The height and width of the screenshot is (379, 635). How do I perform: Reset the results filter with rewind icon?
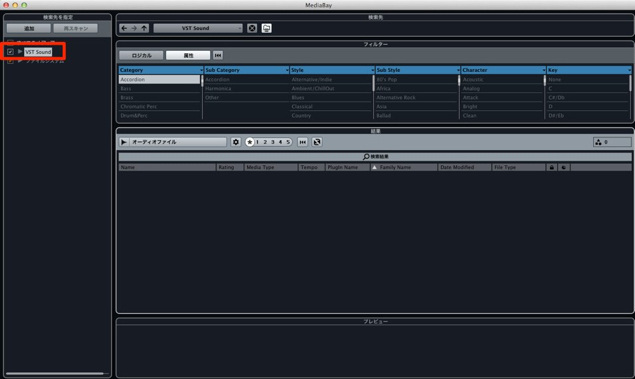[x=303, y=142]
